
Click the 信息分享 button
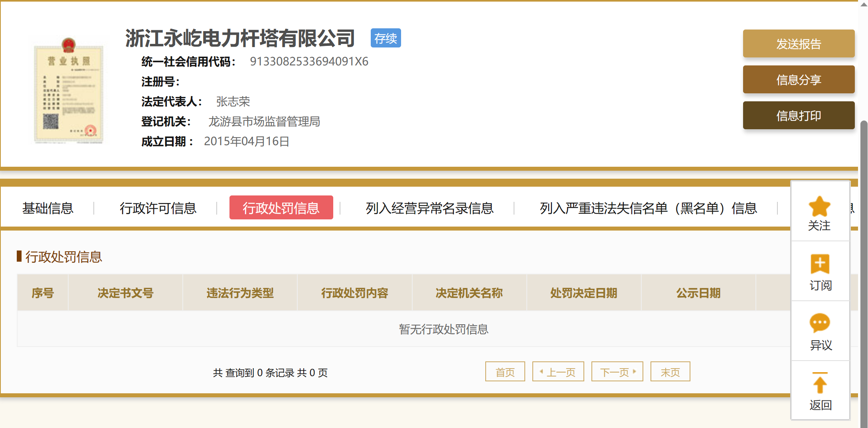[799, 79]
